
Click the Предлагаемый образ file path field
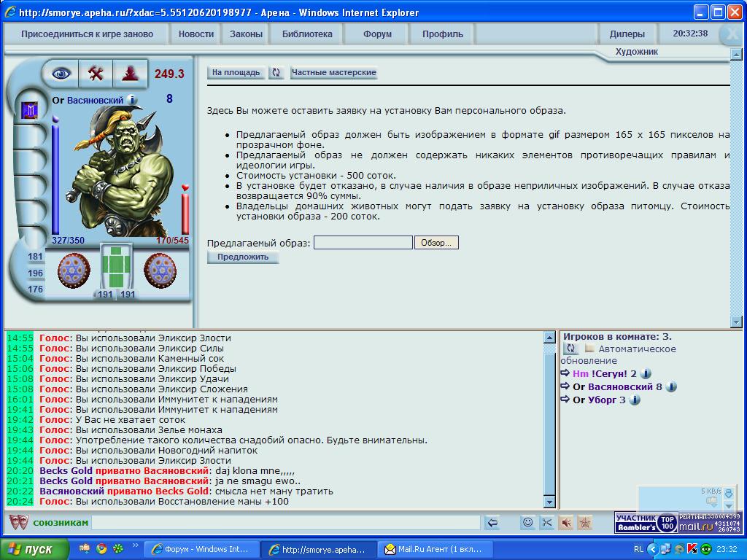[x=363, y=243]
